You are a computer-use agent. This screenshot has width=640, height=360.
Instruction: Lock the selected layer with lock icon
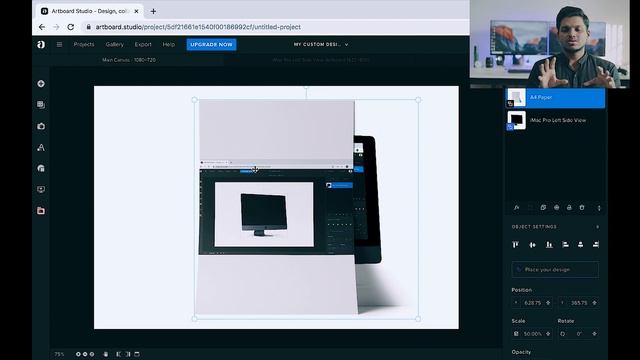pos(569,208)
